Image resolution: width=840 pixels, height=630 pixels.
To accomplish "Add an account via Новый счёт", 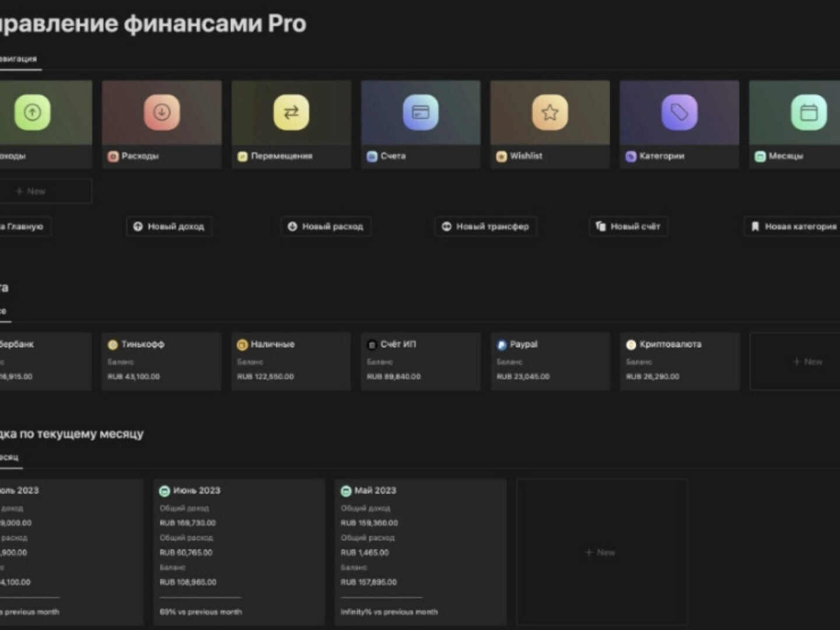I will click(628, 226).
